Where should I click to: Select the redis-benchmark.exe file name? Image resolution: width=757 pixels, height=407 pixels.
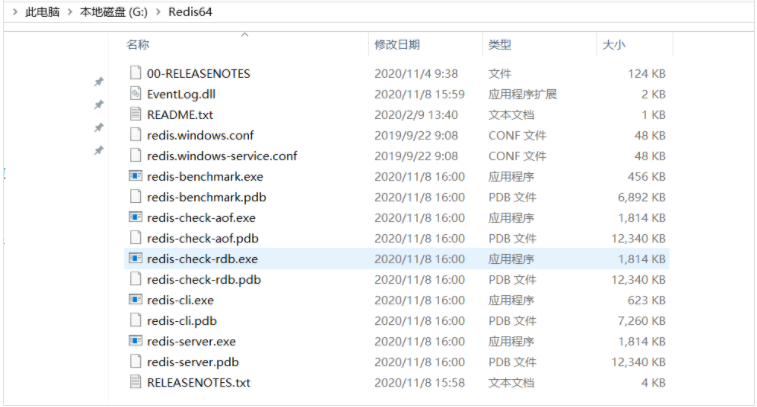click(205, 177)
